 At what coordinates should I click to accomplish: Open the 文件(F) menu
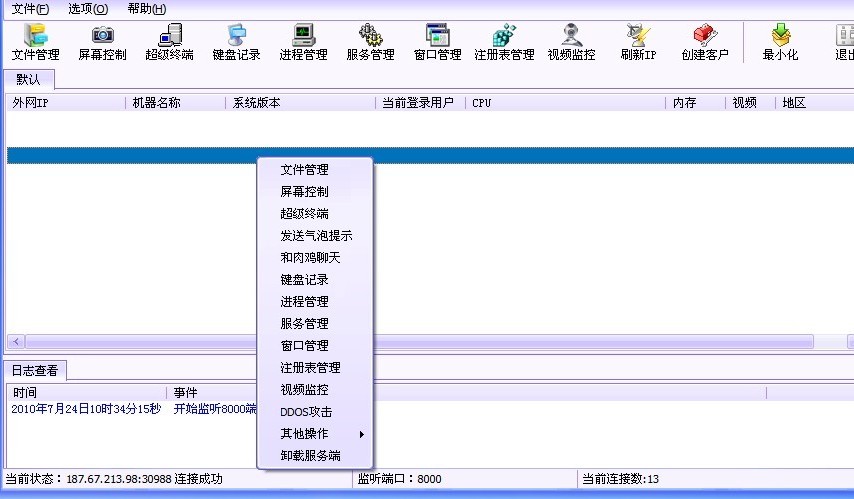(x=30, y=9)
